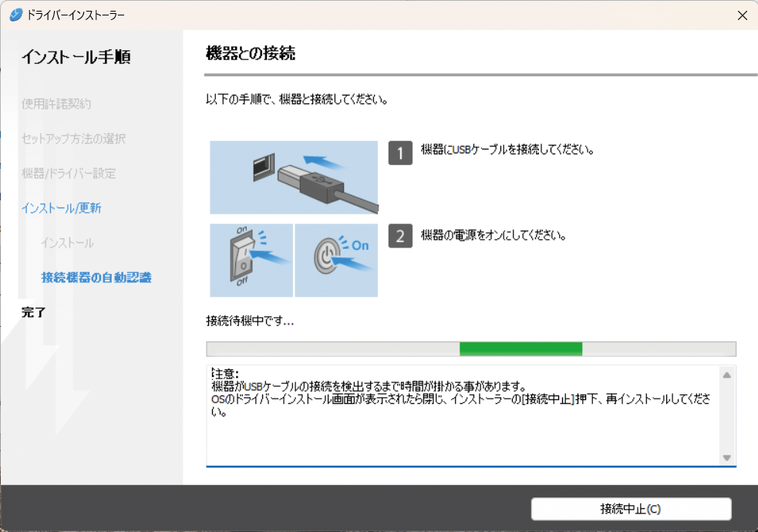This screenshot has height=532, width=758.
Task: Click the step 2 number badge
Action: tap(399, 236)
